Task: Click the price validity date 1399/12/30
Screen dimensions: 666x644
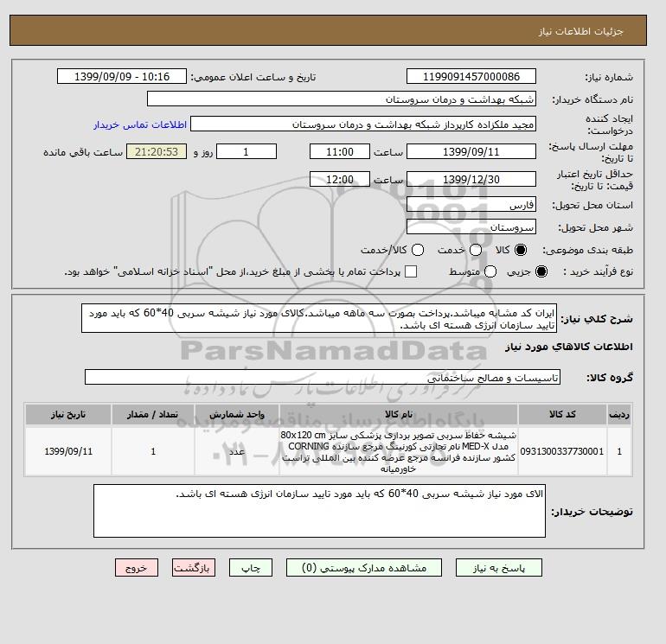Action: [471, 179]
